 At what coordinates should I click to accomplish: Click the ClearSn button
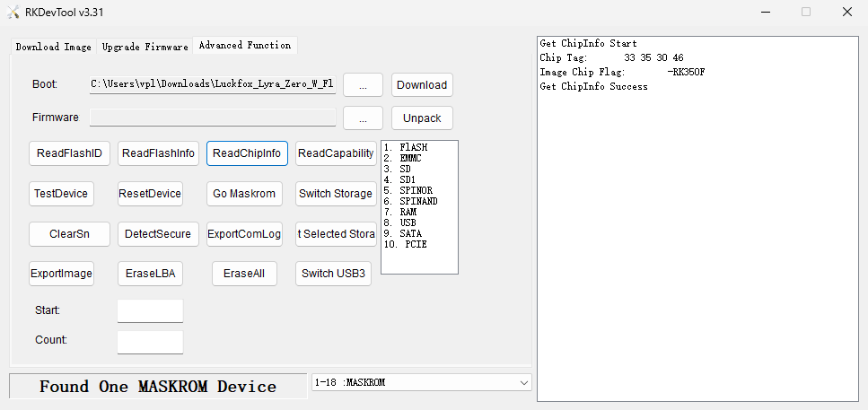pos(70,234)
